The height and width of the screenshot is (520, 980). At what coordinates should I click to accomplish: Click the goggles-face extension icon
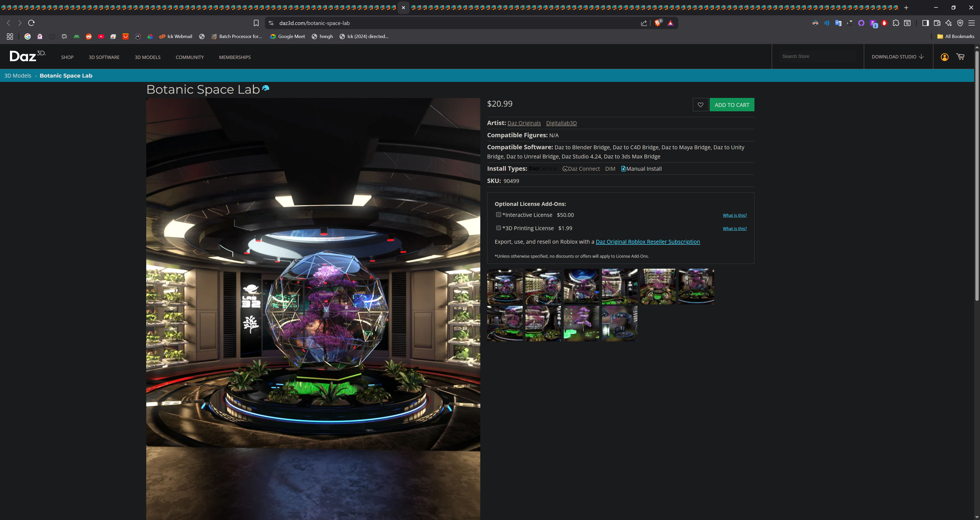[x=815, y=23]
